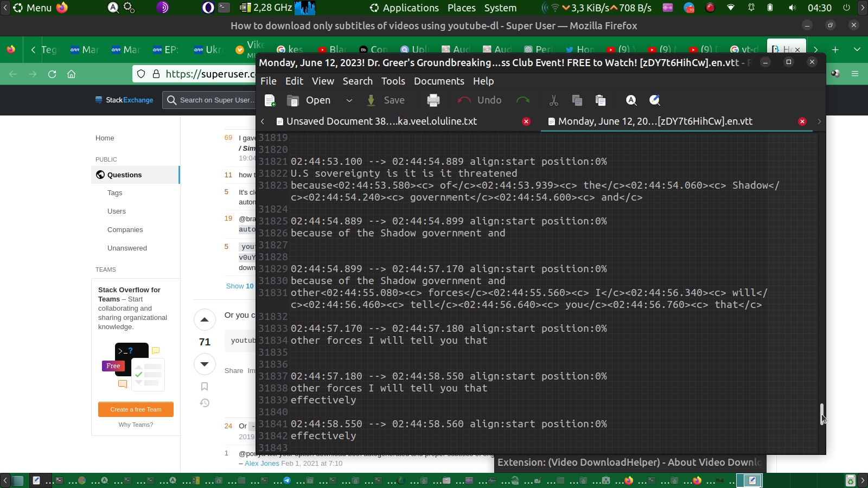Click the paste clipboard icon
Viewport: 868px width, 488px height.
[600, 100]
